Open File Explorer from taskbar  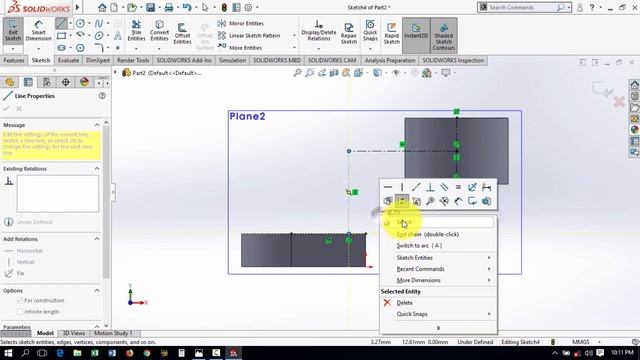77,353
